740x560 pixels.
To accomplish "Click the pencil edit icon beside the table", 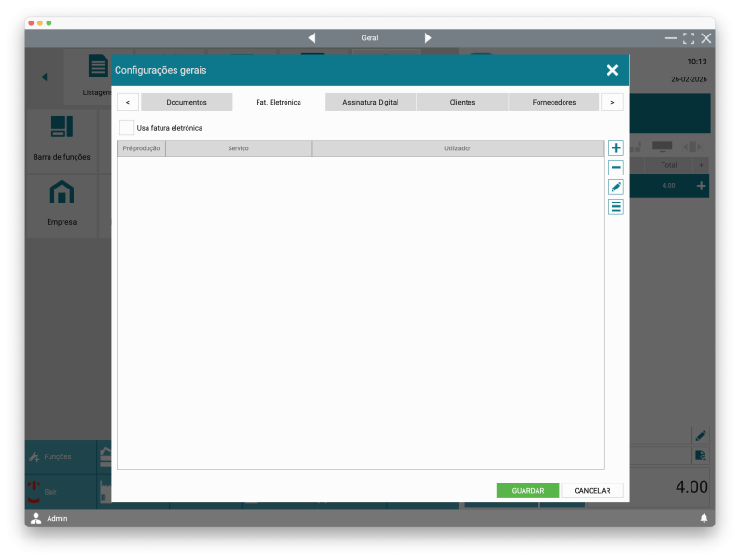I will (x=616, y=188).
